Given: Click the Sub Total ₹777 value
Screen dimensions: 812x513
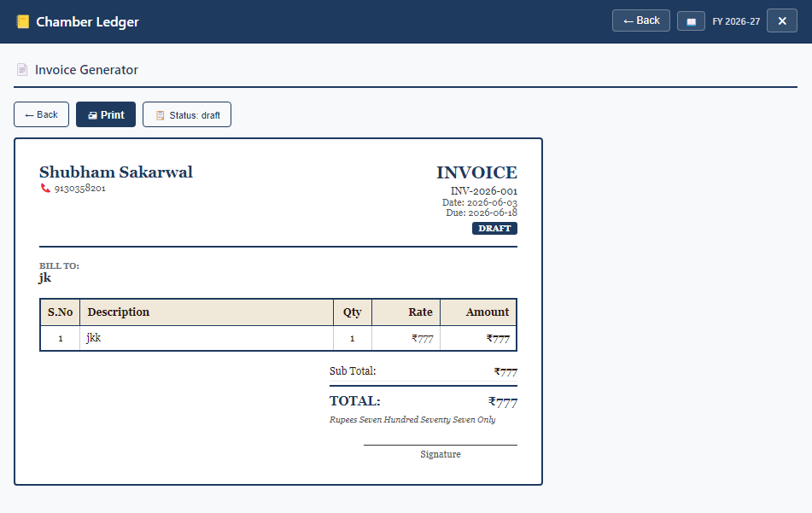Looking at the screenshot, I should pyautogui.click(x=505, y=371).
